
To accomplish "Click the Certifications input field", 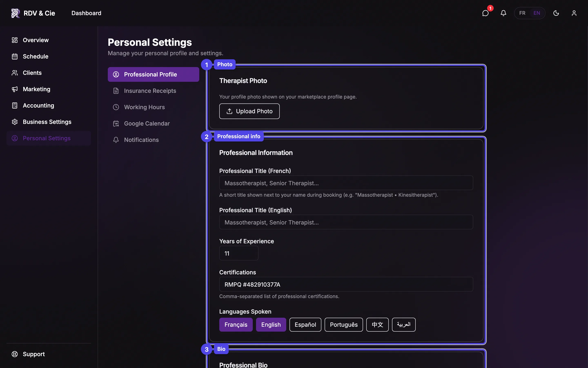I will [x=346, y=284].
